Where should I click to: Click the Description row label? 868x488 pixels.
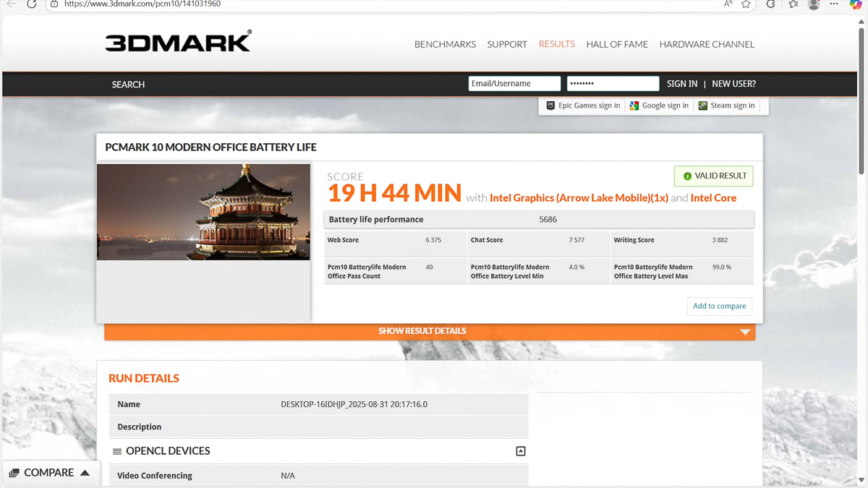click(x=140, y=427)
